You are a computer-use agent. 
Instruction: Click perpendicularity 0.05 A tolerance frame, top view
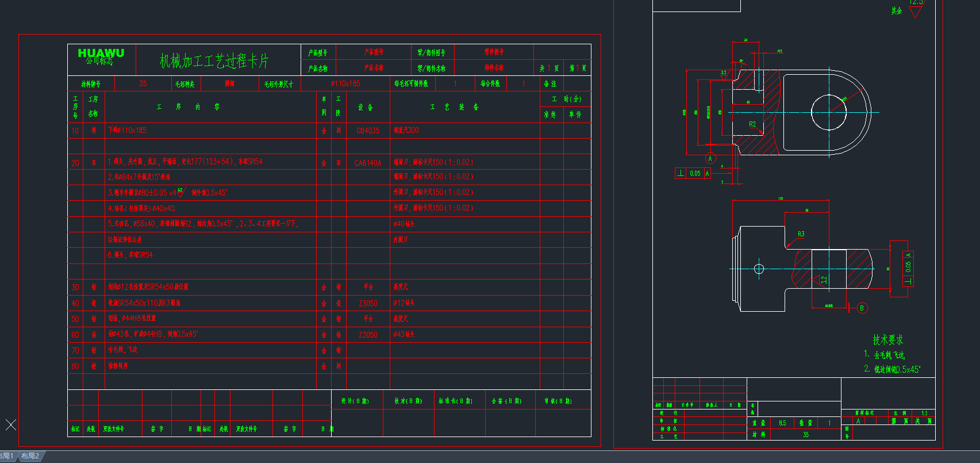(x=693, y=173)
